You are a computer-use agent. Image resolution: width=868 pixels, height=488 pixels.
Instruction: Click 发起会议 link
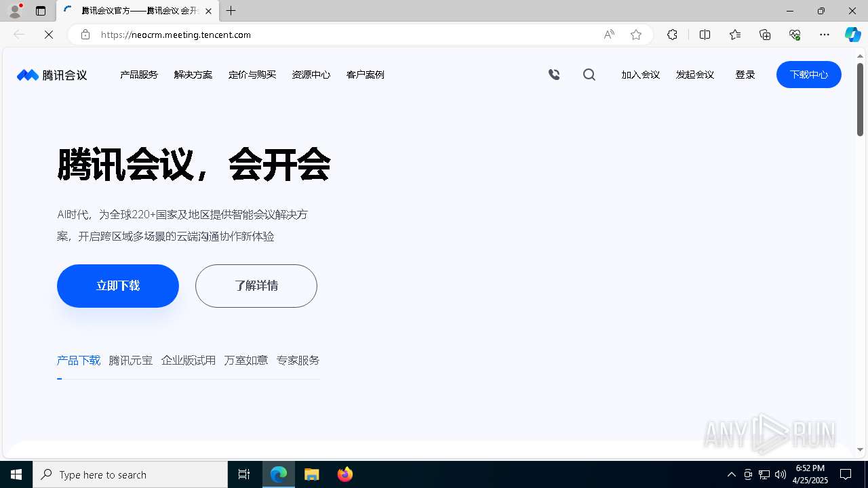point(695,75)
